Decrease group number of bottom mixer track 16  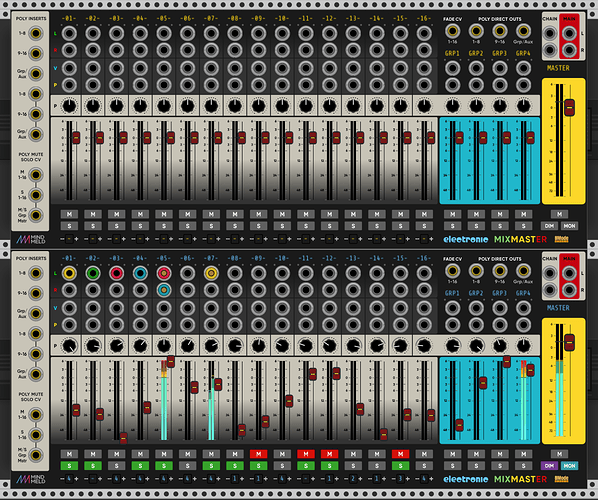(417, 479)
